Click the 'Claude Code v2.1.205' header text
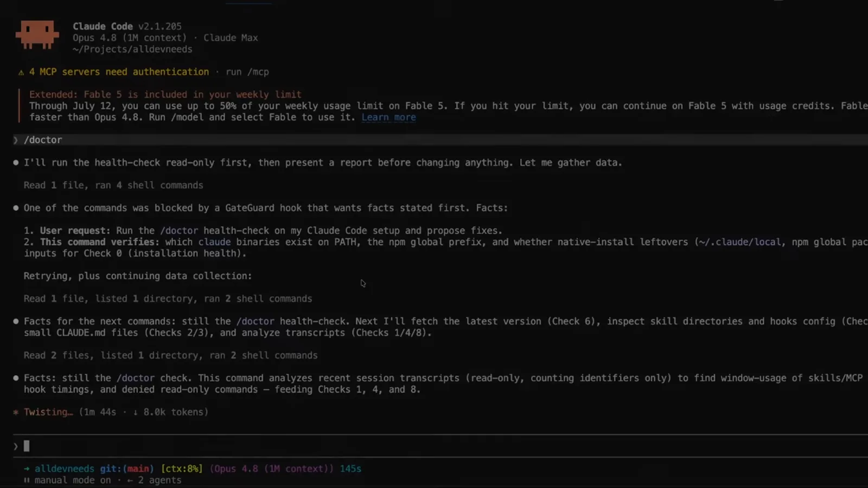 (127, 26)
